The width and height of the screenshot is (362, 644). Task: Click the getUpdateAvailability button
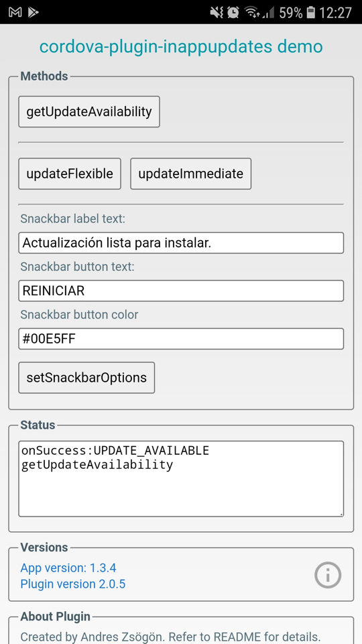click(x=89, y=112)
